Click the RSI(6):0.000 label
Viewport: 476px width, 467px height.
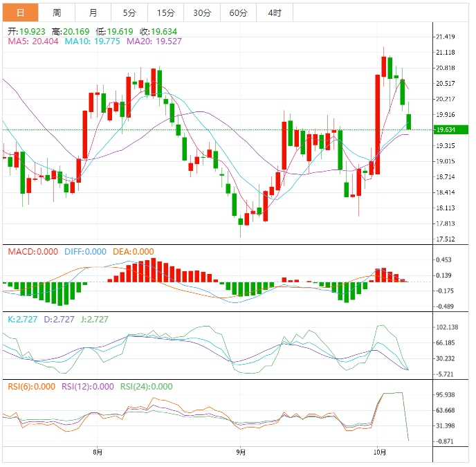32,387
